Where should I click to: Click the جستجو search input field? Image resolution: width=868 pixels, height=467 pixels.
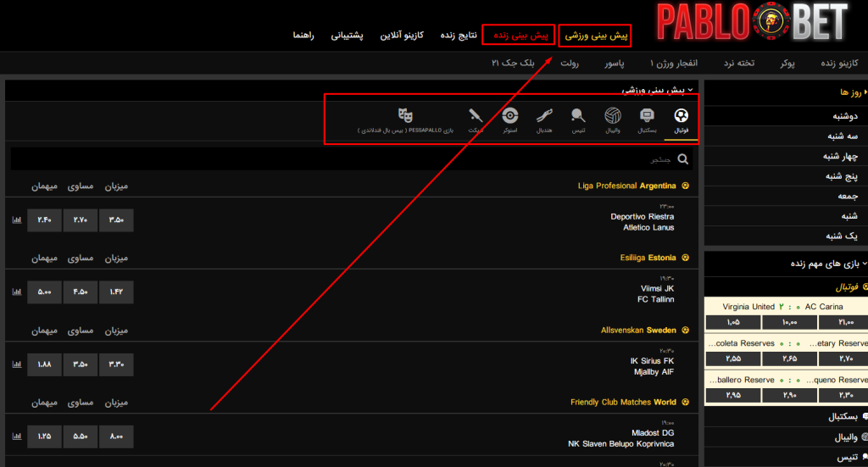click(x=352, y=159)
